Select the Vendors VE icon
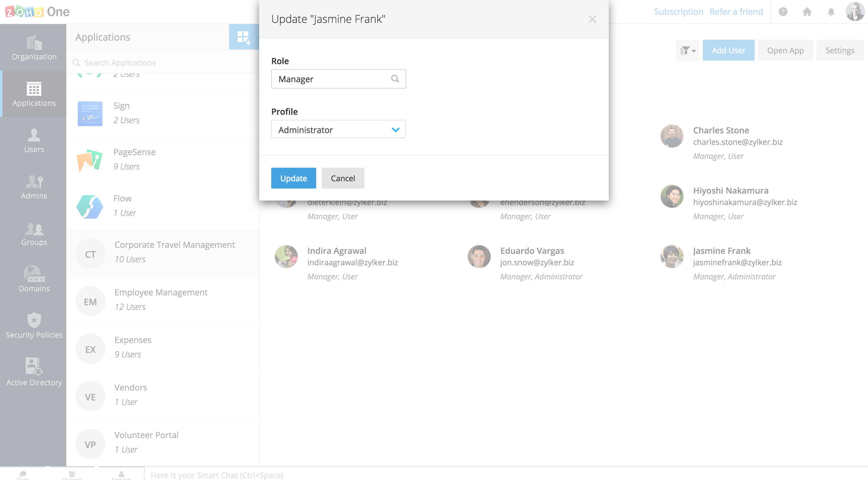This screenshot has width=868, height=480. 90,397
